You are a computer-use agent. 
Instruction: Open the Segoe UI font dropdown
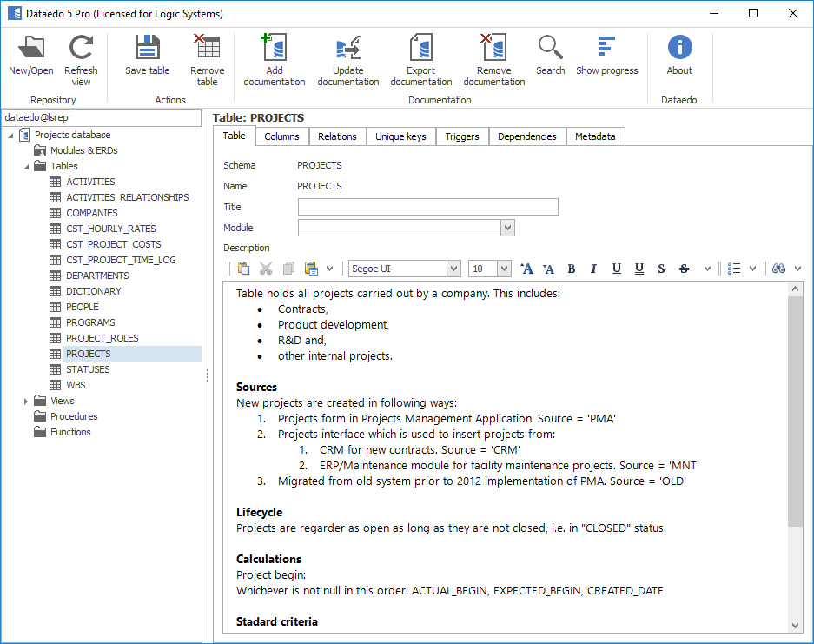[453, 269]
